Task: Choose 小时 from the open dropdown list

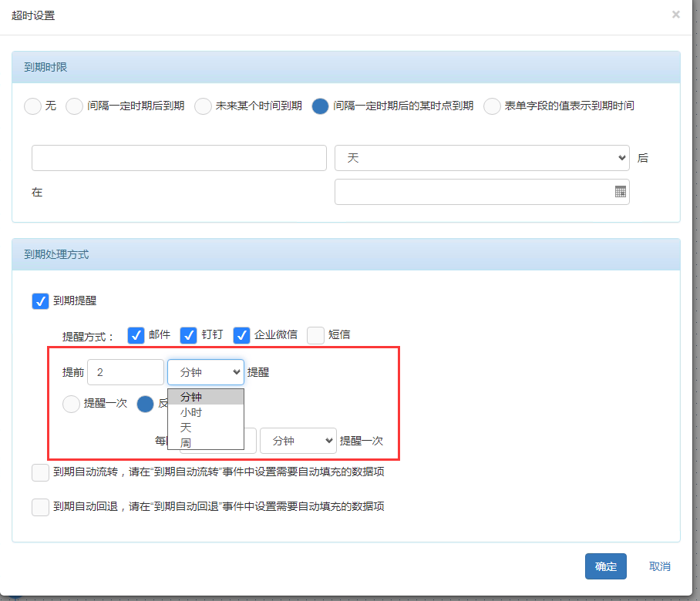Action: (x=191, y=412)
